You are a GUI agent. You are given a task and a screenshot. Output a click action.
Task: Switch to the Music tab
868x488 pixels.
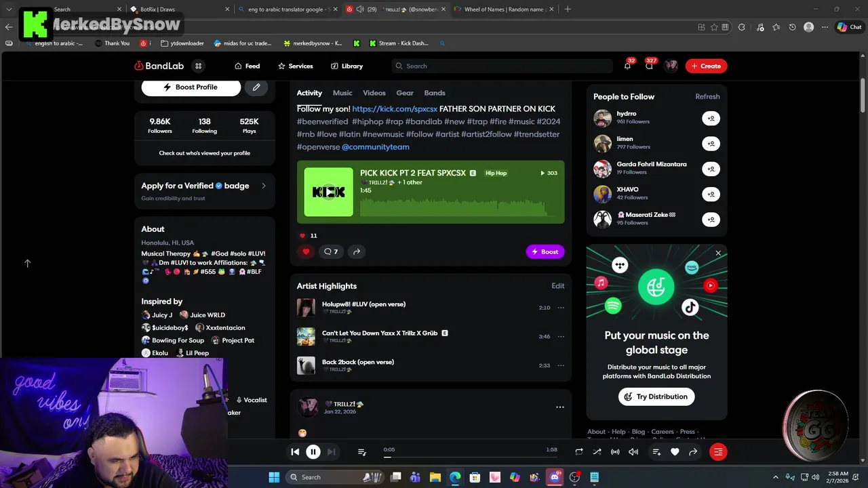tap(342, 93)
